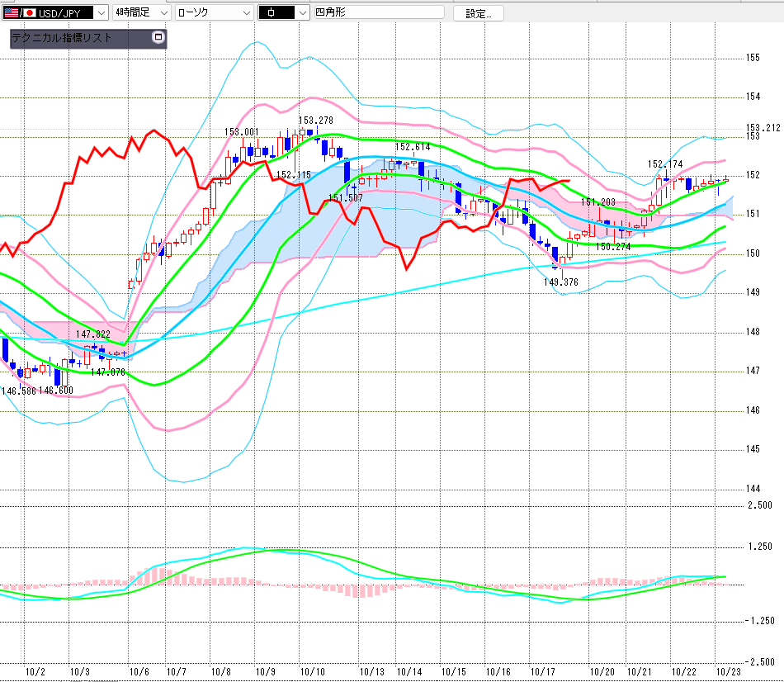The width and height of the screenshot is (784, 682).
Task: Open the USD/JPY currency pair dropdown
Action: point(100,12)
